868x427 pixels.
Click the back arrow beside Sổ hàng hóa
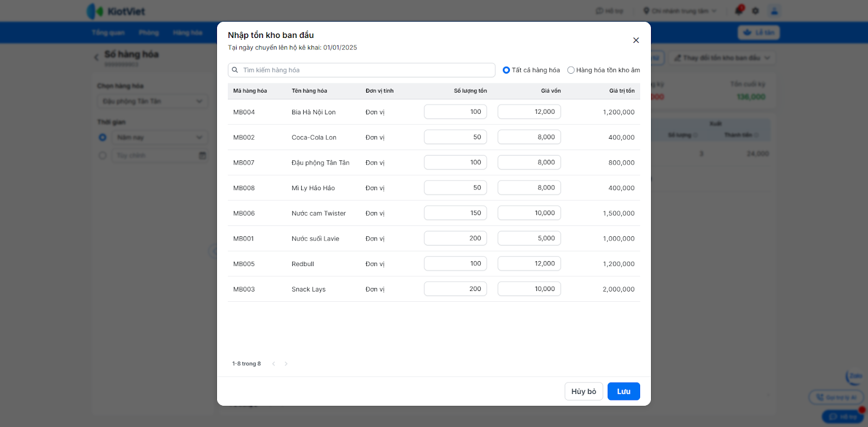pos(97,56)
